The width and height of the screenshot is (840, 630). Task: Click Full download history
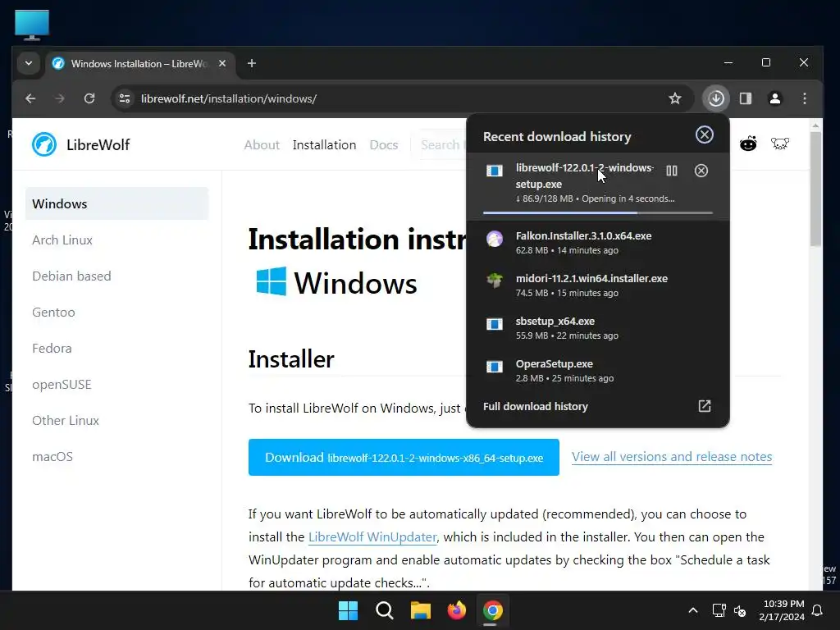point(536,406)
